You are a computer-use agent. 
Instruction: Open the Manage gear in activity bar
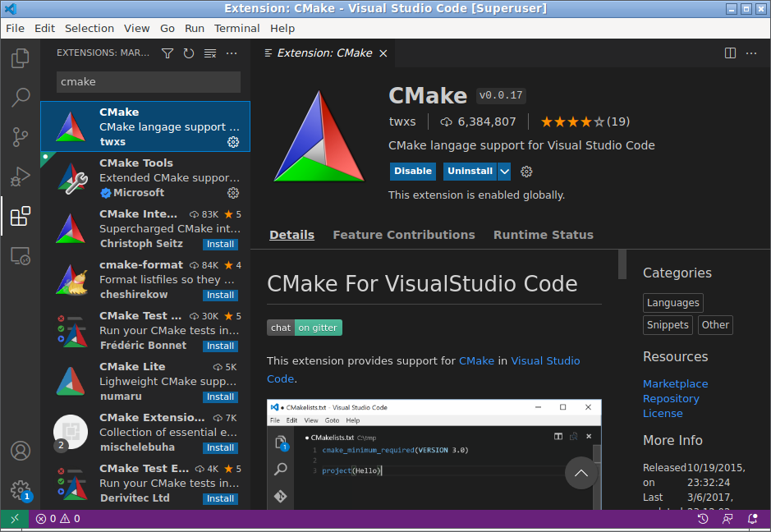click(21, 490)
